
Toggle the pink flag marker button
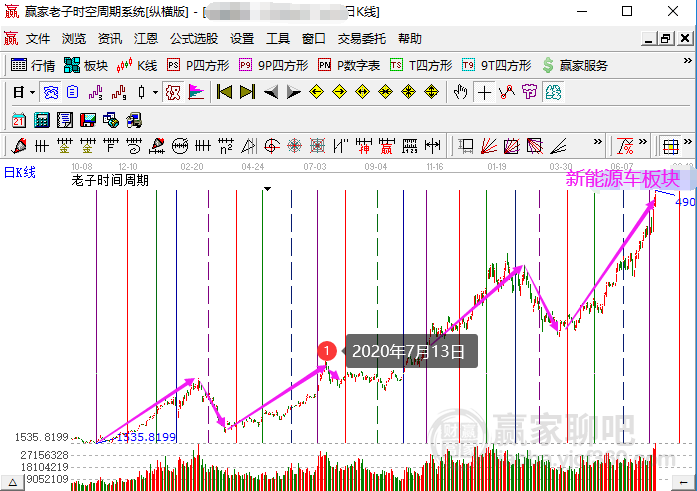pos(196,92)
